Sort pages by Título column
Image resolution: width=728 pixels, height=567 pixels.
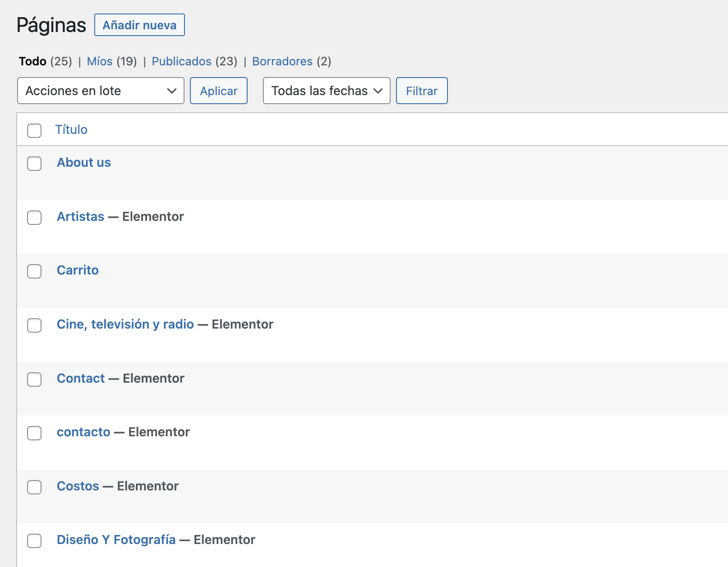71,130
